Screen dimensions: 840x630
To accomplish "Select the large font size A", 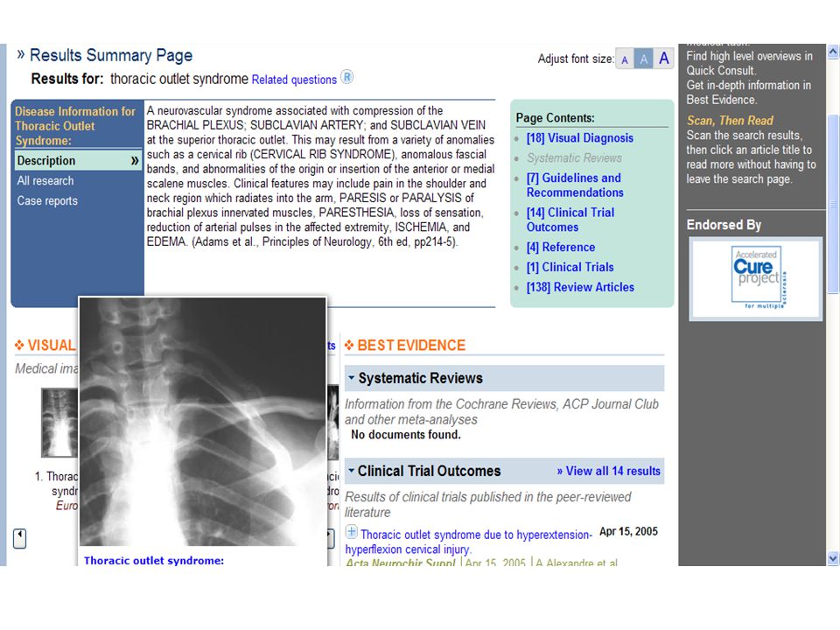I will click(x=664, y=59).
